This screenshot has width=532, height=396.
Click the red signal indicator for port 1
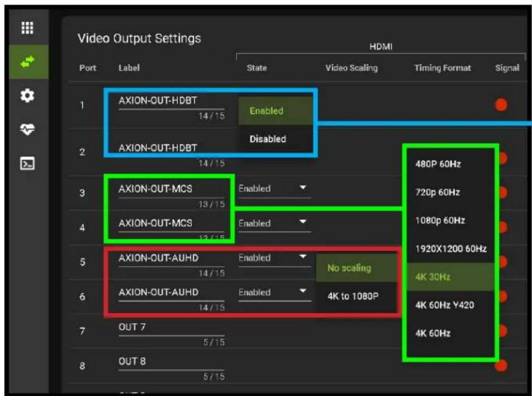click(501, 105)
